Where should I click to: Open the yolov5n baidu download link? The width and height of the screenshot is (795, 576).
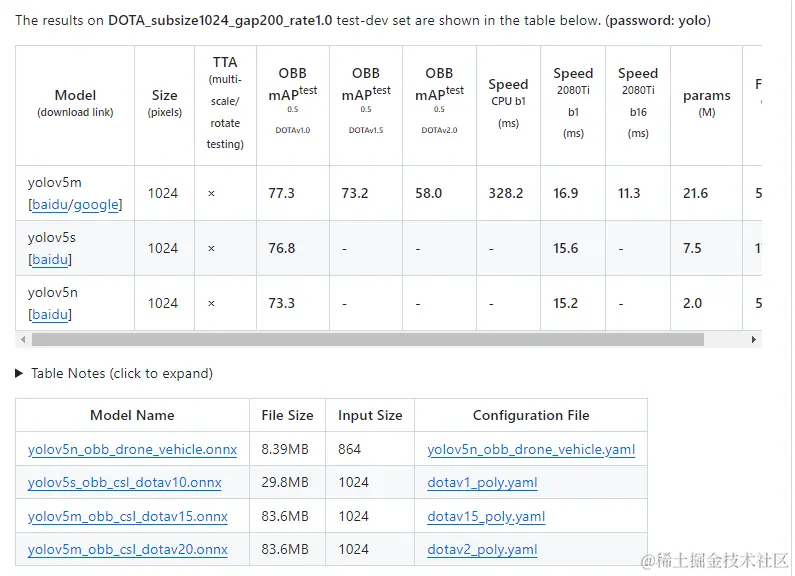pyautogui.click(x=50, y=314)
